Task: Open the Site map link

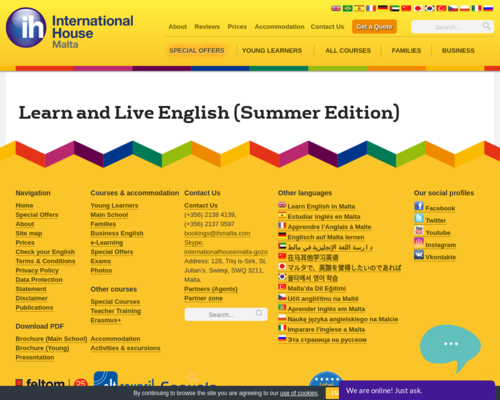Action: [29, 233]
